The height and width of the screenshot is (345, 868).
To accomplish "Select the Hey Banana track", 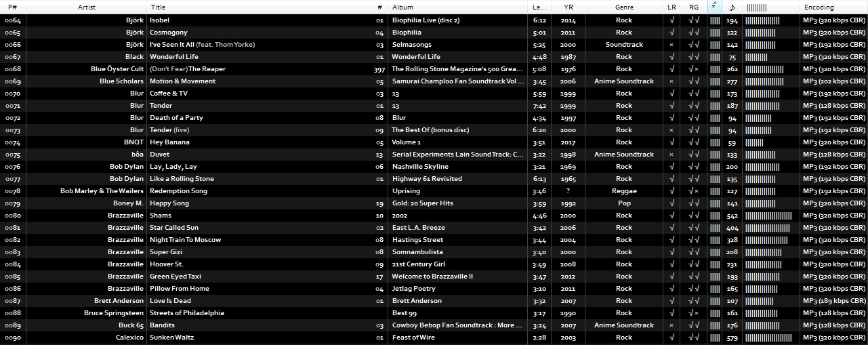I will click(x=169, y=142).
